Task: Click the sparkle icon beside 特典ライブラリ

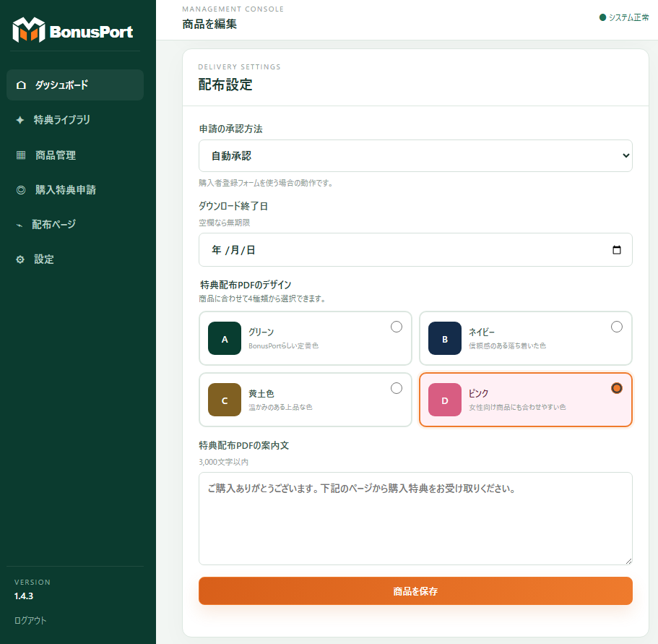Action: point(20,120)
